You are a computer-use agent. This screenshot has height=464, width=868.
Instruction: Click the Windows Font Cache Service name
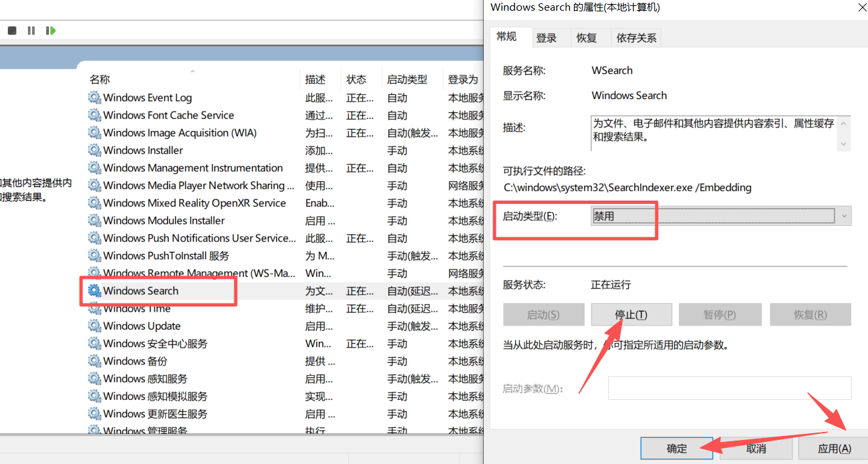tap(168, 115)
